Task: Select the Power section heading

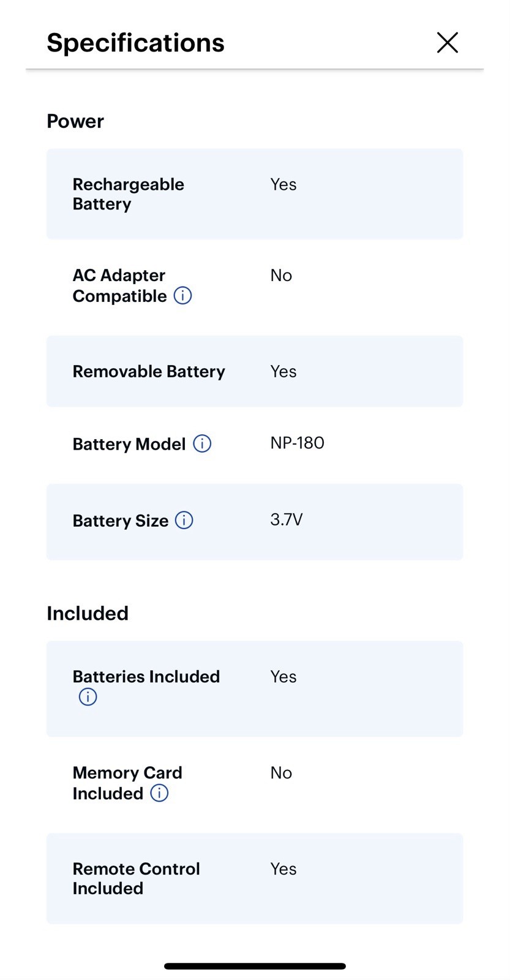Action: pyautogui.click(x=75, y=121)
